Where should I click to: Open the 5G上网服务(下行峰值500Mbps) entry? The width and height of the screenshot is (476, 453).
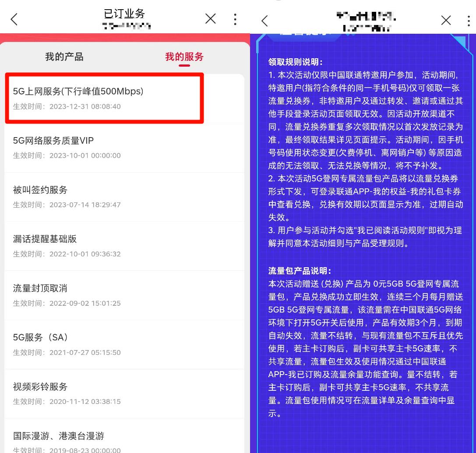pyautogui.click(x=104, y=97)
